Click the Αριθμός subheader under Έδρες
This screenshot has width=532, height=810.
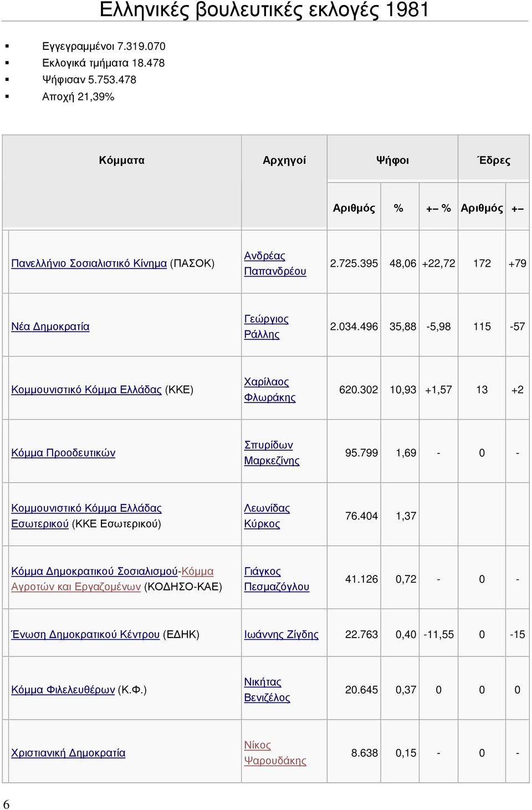tap(482, 208)
